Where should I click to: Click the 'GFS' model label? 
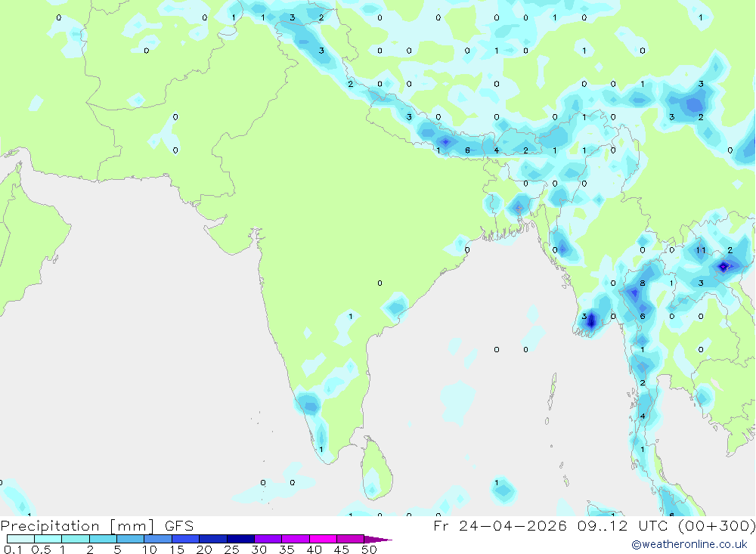[x=179, y=525]
